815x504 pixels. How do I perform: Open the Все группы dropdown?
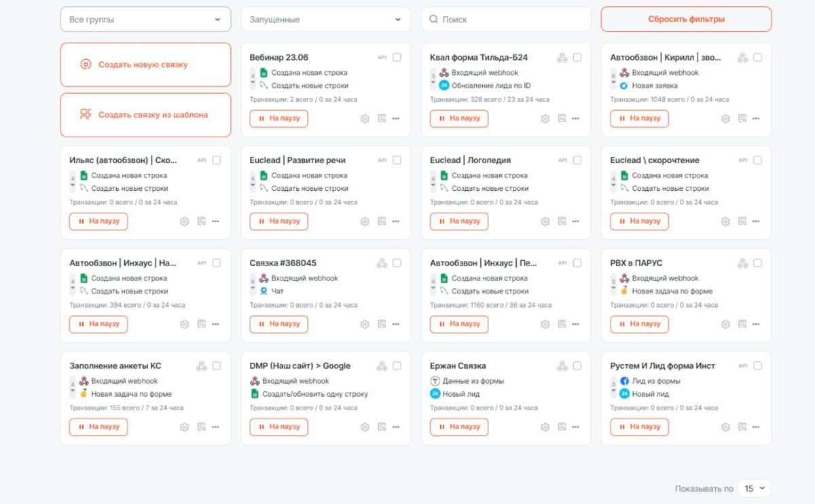145,20
